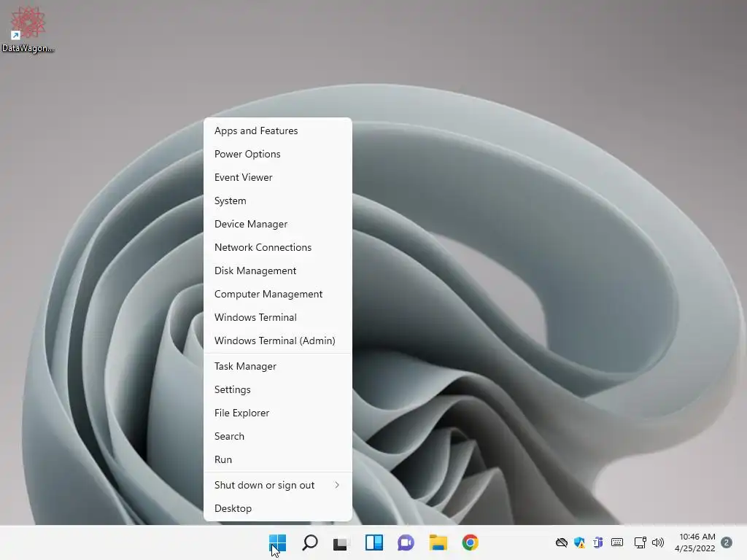Viewport: 747px width, 560px height.
Task: Open File Explorer from the taskbar
Action: 438,542
